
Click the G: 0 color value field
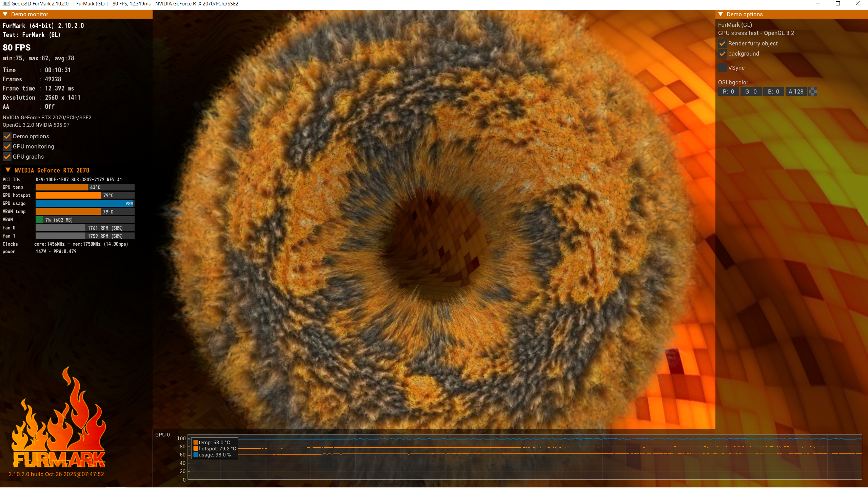pos(751,91)
